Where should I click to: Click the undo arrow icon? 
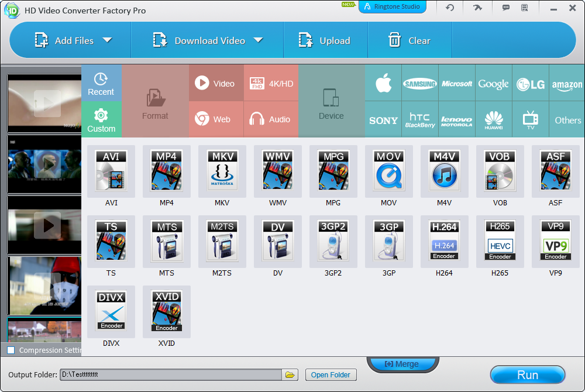(450, 8)
